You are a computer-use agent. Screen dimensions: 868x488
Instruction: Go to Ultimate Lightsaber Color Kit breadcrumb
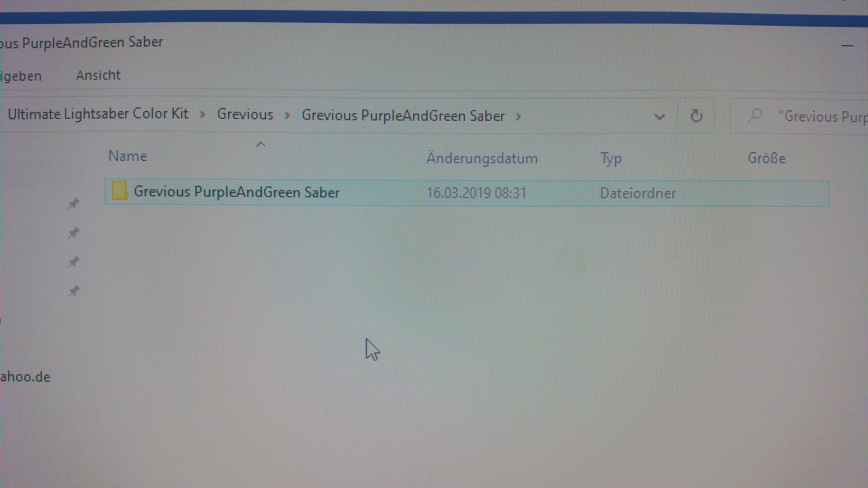point(98,114)
